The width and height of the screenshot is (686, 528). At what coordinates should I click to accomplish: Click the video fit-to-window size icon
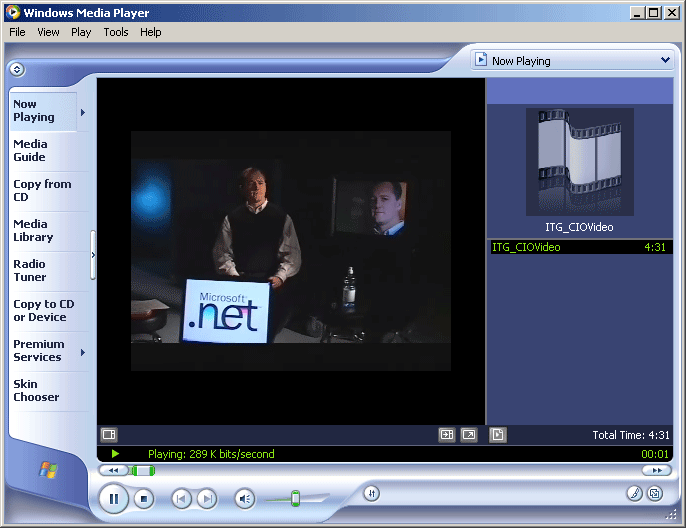point(447,434)
